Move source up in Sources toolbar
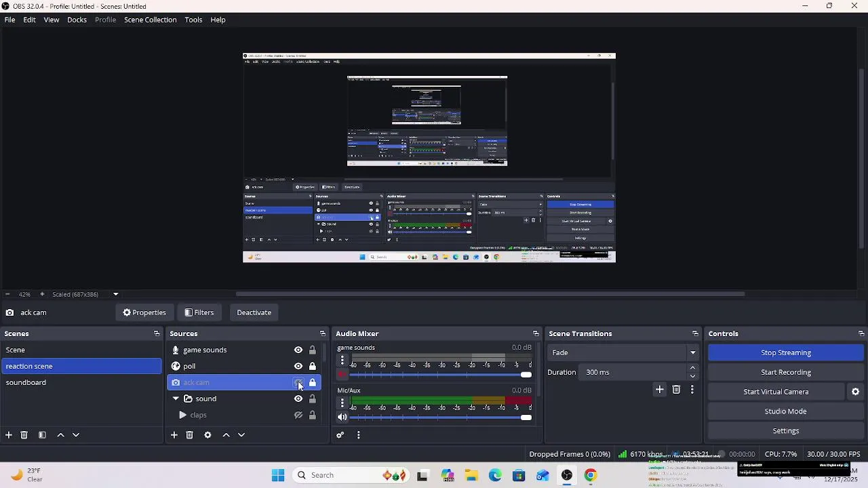The image size is (868, 488). (226, 435)
